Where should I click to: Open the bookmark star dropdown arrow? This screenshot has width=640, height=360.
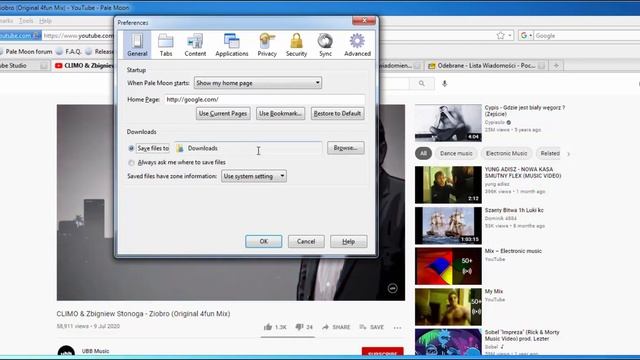(x=510, y=36)
